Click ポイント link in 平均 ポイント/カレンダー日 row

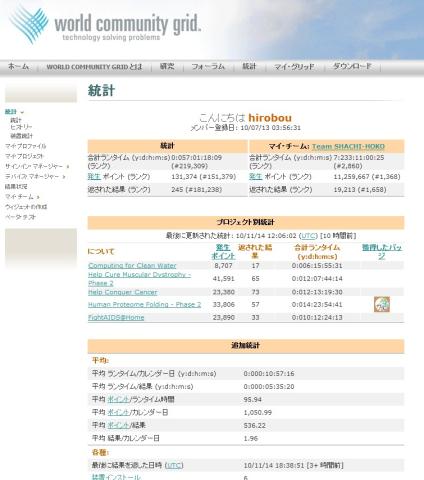pyautogui.click(x=118, y=412)
